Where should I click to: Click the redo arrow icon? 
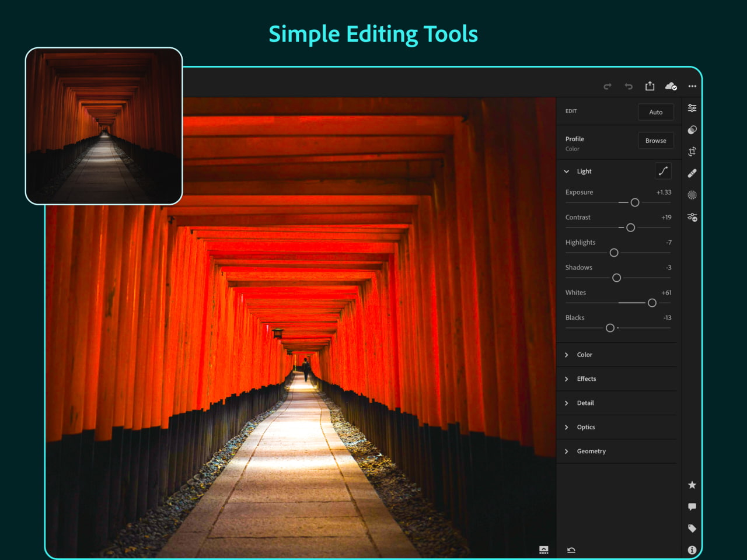pyautogui.click(x=608, y=86)
